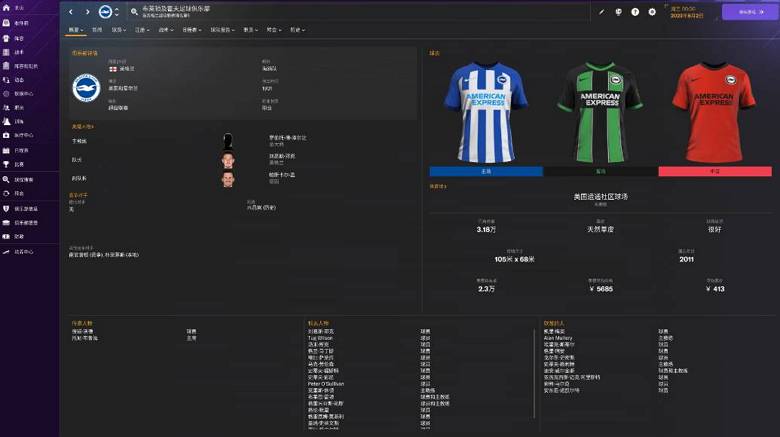Go forward with the right arrow
This screenshot has width=780, height=437.
pyautogui.click(x=88, y=11)
